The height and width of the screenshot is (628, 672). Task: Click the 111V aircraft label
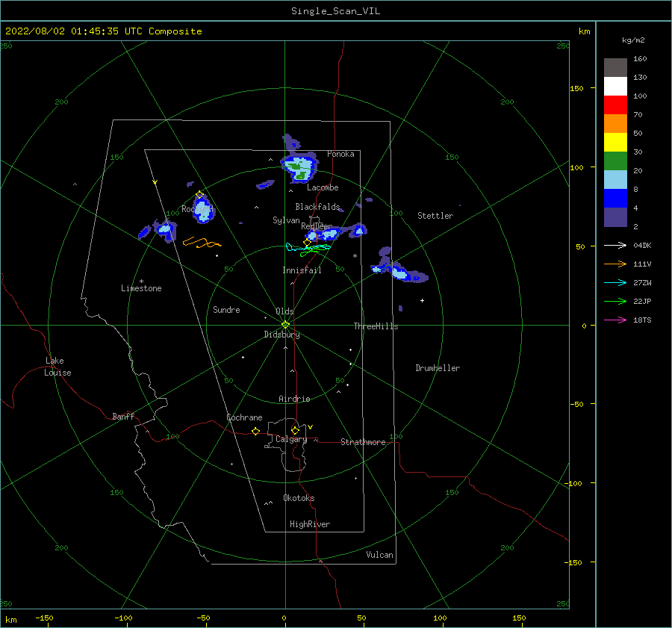point(642,264)
